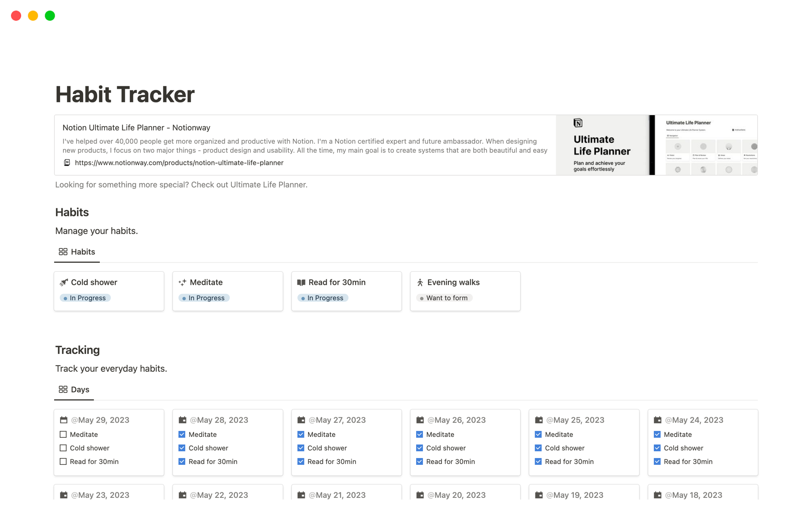
Task: Toggle the Cold shower checkbox on May 29 2023
Action: pyautogui.click(x=63, y=448)
